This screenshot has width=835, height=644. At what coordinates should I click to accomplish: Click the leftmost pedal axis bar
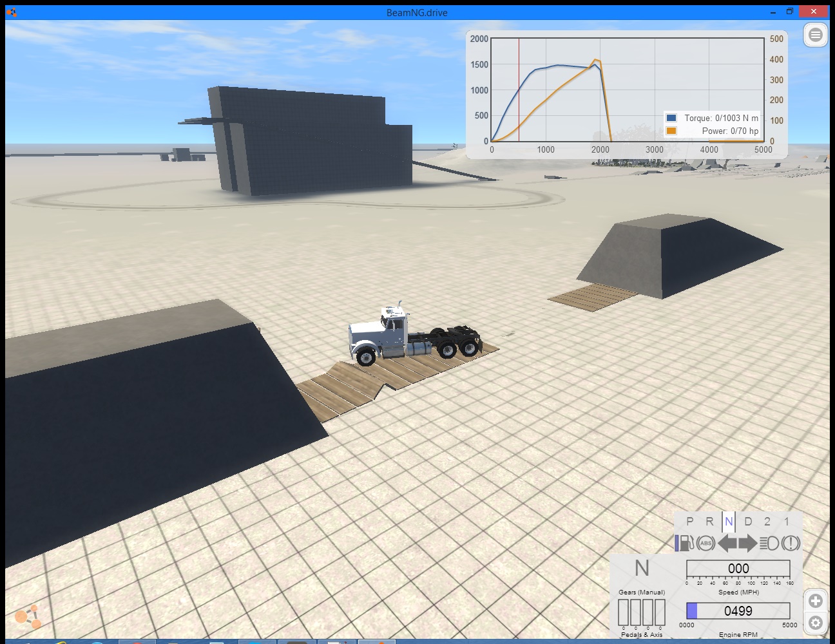623,612
